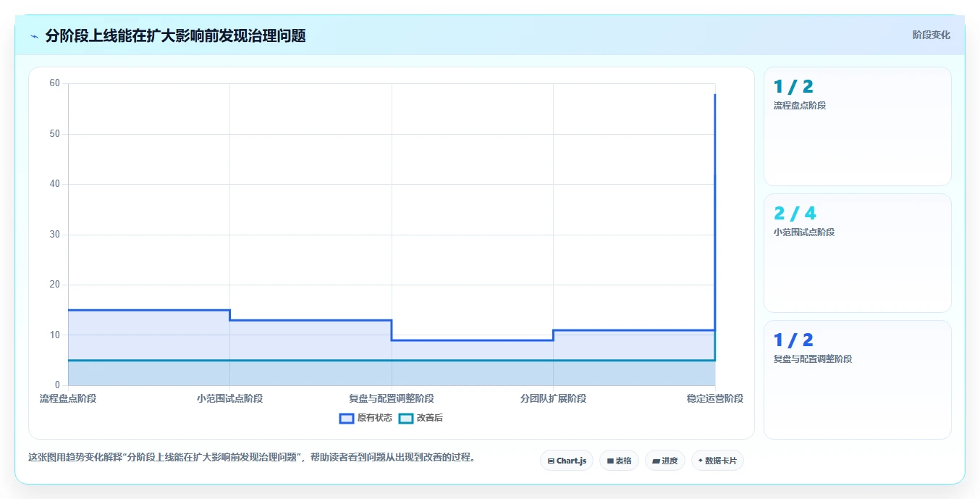The width and height of the screenshot is (980, 499).
Task: Click the blue 原有状态 legend color box
Action: pos(347,418)
